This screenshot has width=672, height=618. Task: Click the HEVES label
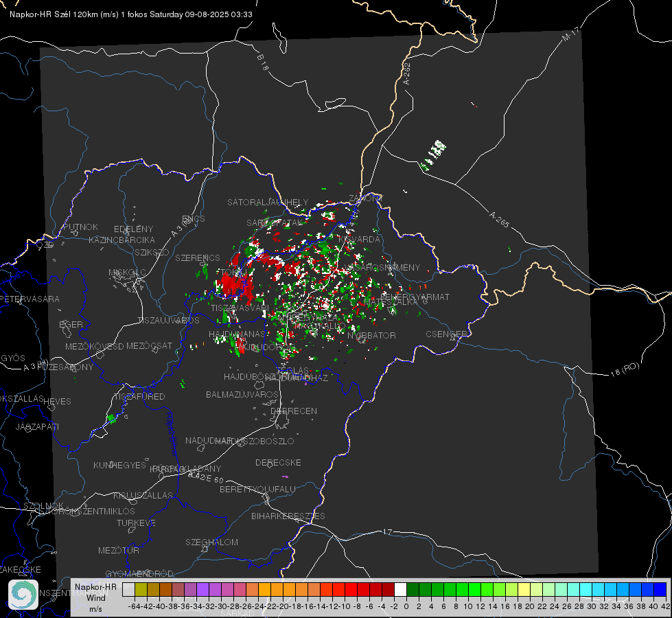(x=57, y=402)
